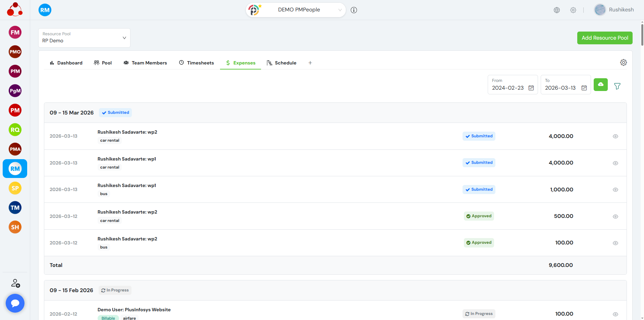The image size is (644, 320).
Task: Open the From date calendar picker
Action: point(531,88)
